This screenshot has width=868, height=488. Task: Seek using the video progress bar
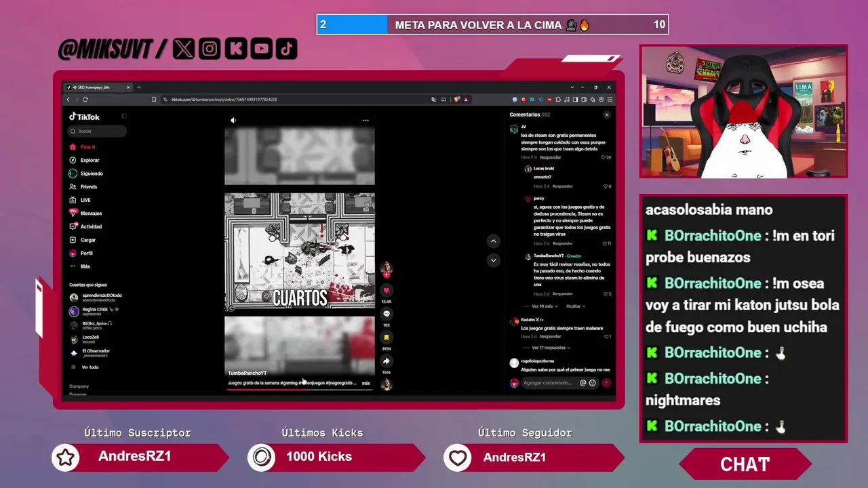300,389
